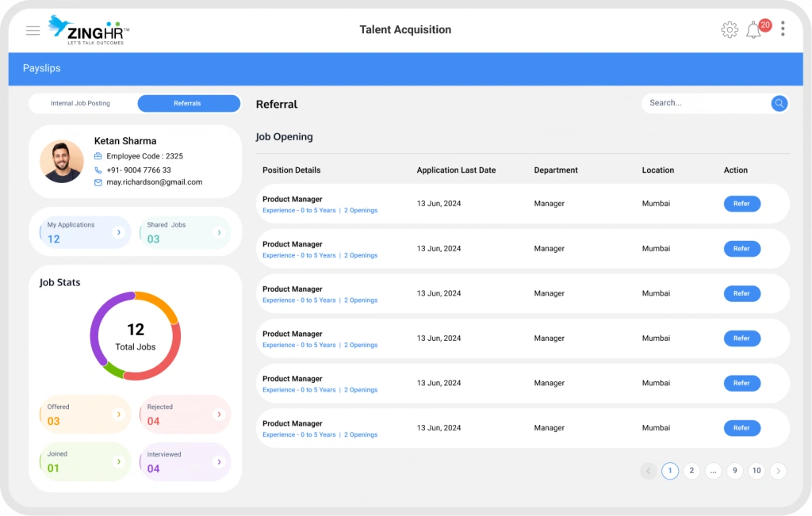Open the settings gear icon
The width and height of the screenshot is (812, 516).
click(x=730, y=29)
